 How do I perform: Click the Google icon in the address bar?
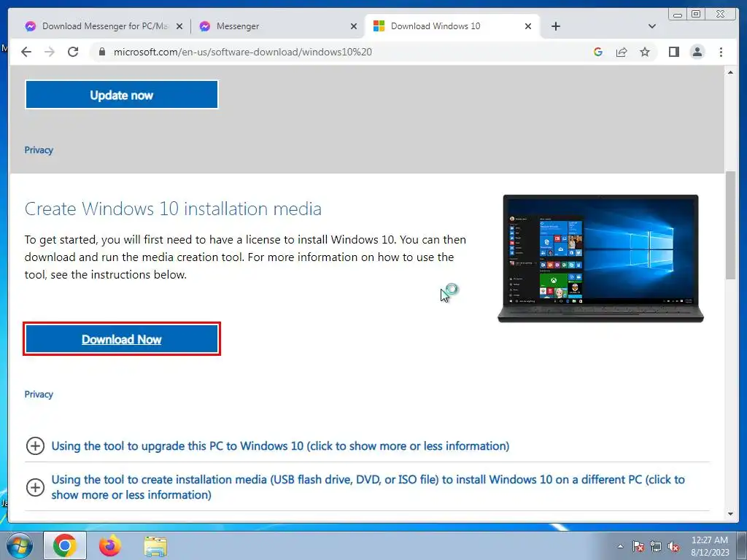click(x=598, y=52)
